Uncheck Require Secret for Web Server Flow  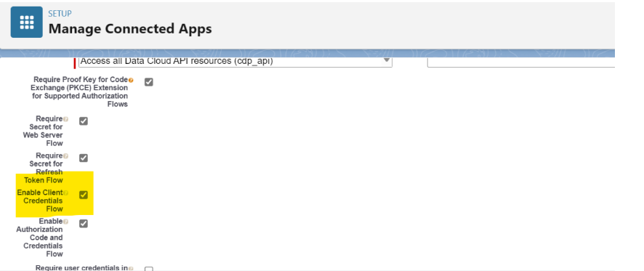pyautogui.click(x=84, y=121)
